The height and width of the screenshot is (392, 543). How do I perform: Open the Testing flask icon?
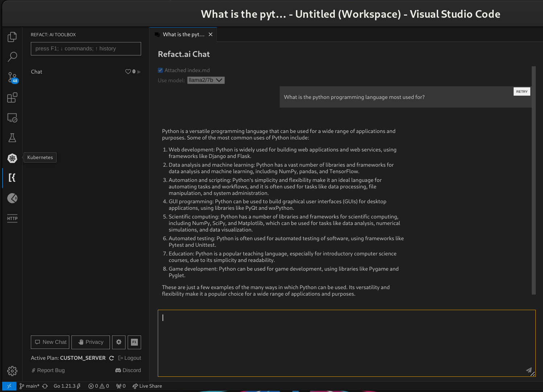point(12,138)
